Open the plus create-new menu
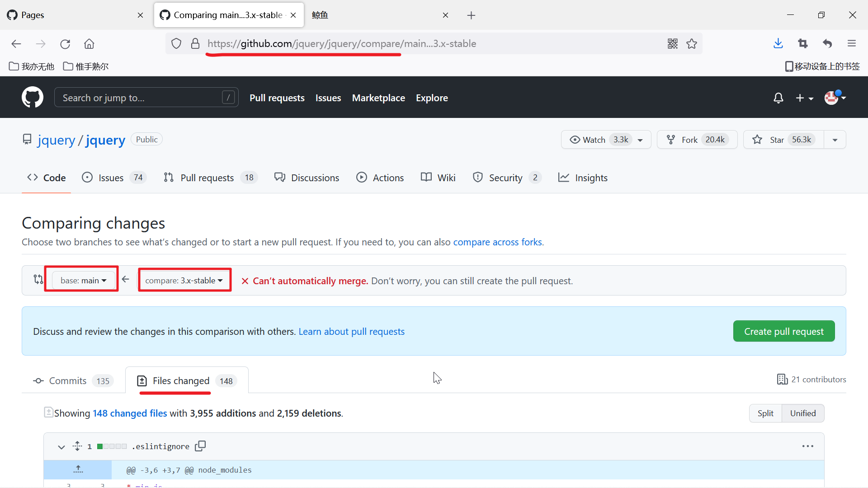This screenshot has height=488, width=868. tap(805, 98)
